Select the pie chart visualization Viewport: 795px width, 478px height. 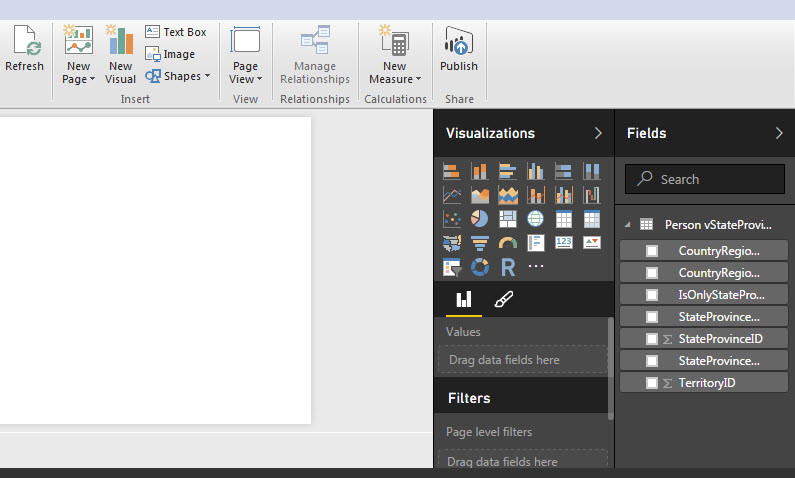(480, 219)
